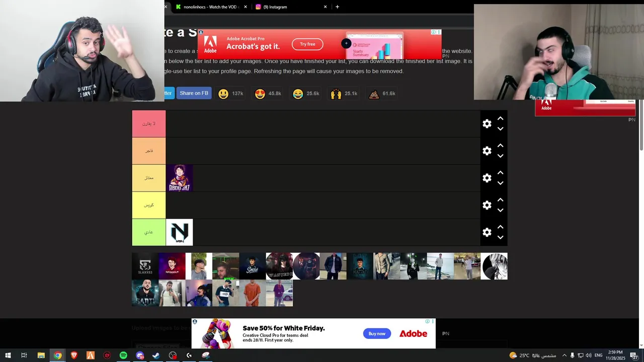Select the red-haired cartoon avatar image

point(172,266)
